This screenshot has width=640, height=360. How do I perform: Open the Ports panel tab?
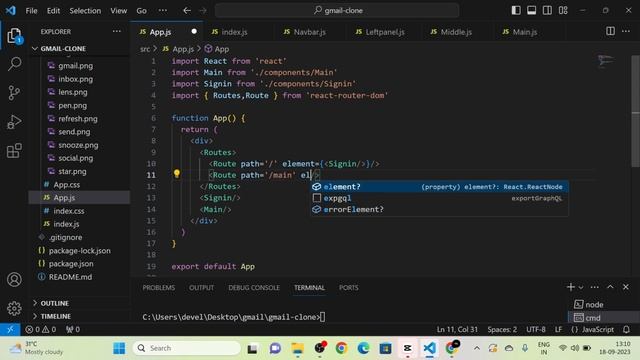pyautogui.click(x=349, y=288)
